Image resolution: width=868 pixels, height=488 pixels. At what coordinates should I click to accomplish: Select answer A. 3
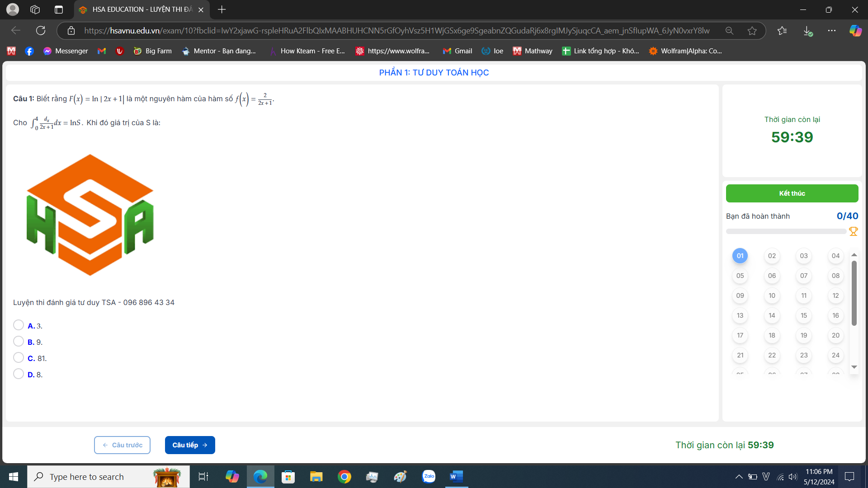coord(19,325)
